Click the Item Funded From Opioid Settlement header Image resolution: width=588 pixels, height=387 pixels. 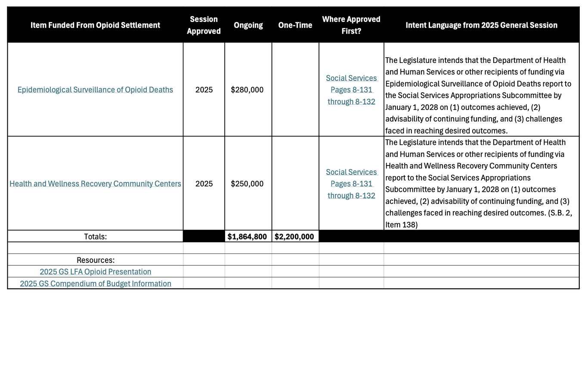pyautogui.click(x=95, y=25)
